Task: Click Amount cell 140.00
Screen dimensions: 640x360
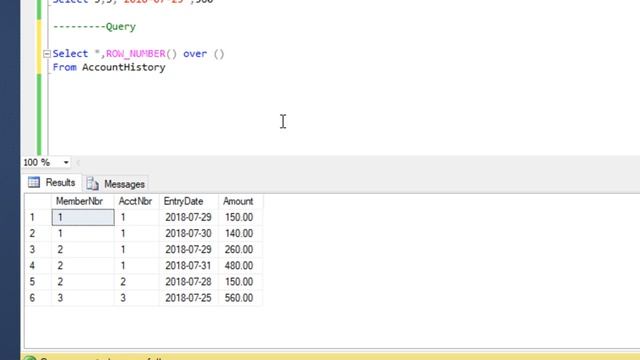Action: pos(240,233)
